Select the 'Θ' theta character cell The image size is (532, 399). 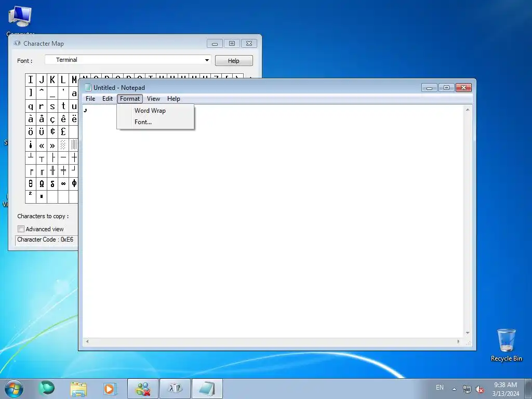pyautogui.click(x=31, y=183)
